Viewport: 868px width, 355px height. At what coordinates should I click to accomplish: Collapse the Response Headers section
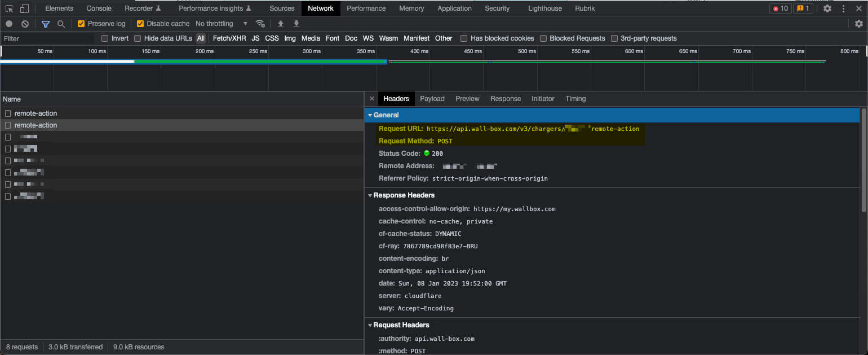(370, 195)
